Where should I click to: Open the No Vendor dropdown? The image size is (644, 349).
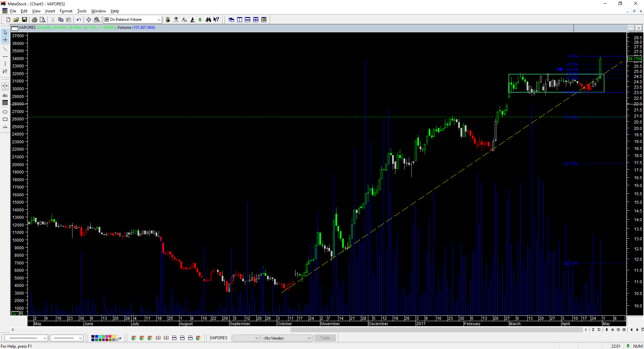point(309,338)
